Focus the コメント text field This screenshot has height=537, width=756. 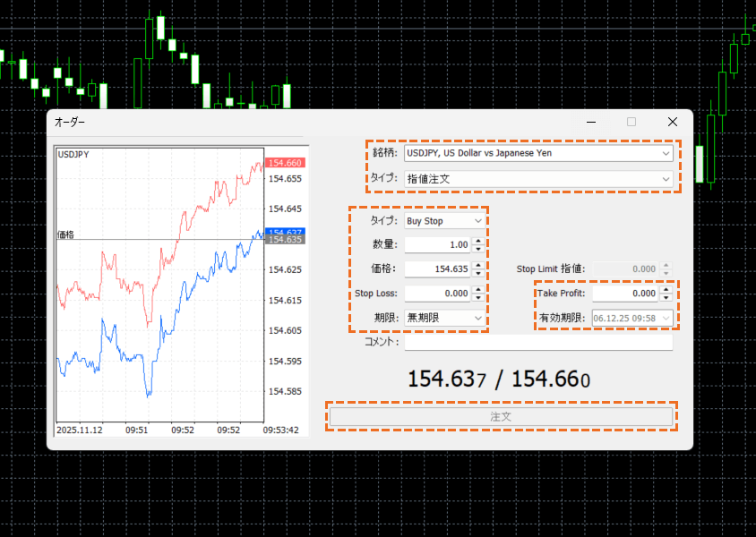537,342
